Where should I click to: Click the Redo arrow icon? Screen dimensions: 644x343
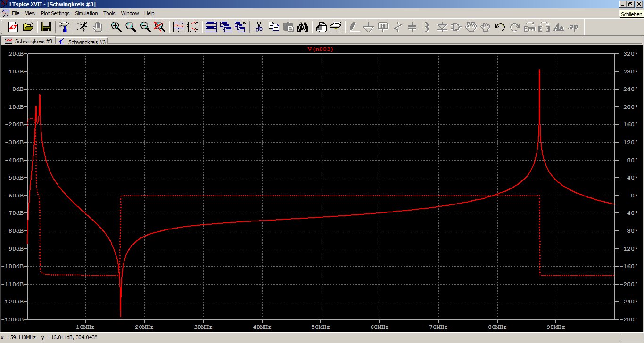click(x=515, y=27)
